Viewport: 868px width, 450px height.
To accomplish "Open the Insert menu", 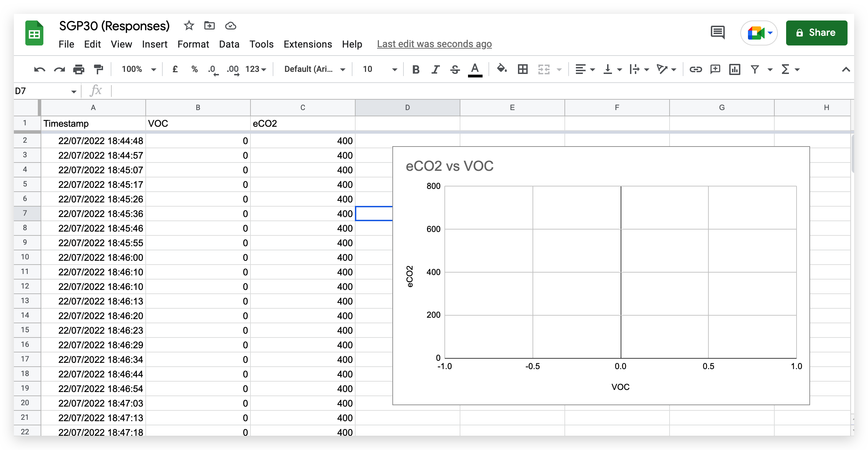I will 155,44.
